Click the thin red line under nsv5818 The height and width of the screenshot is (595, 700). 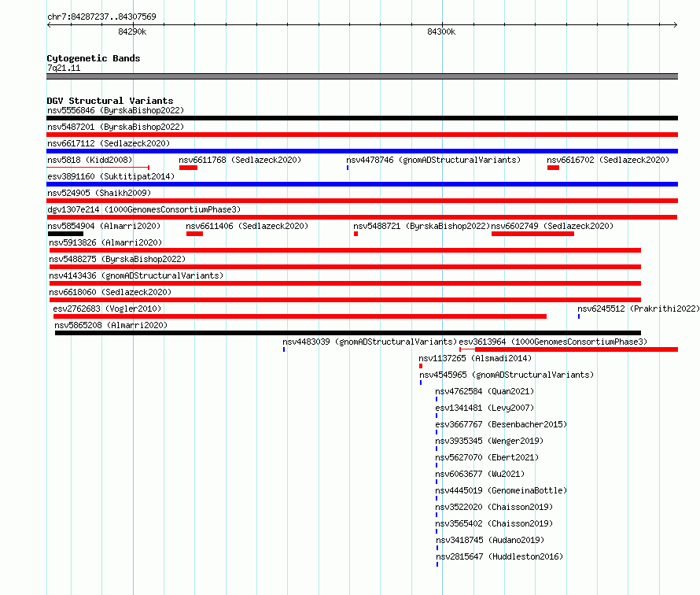[x=98, y=168]
